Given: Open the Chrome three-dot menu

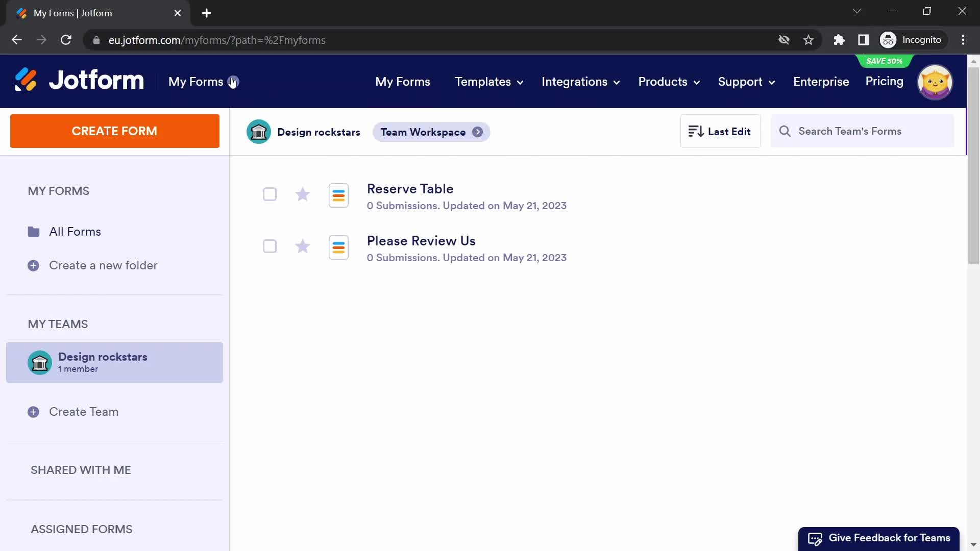Looking at the screenshot, I should pos(963,40).
